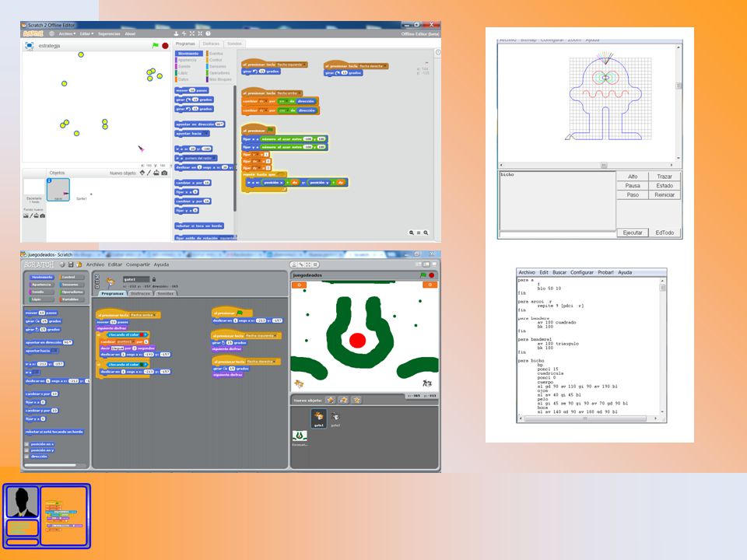Viewport: 747px width, 560px height.
Task: Click the Alto button in the Logo window
Action: click(633, 177)
